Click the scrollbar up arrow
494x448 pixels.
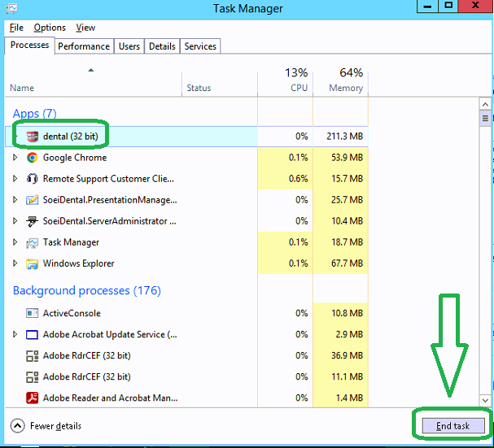click(x=485, y=104)
